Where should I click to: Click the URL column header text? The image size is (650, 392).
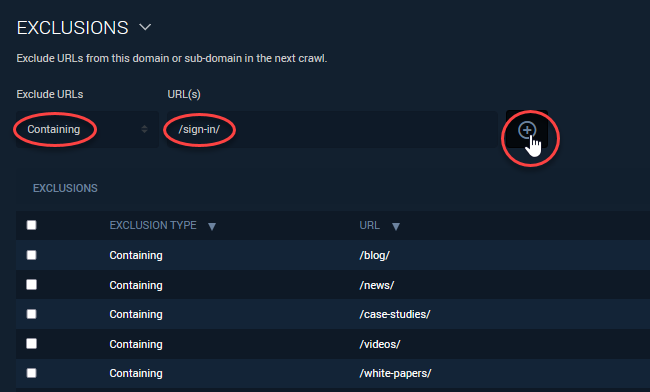369,225
